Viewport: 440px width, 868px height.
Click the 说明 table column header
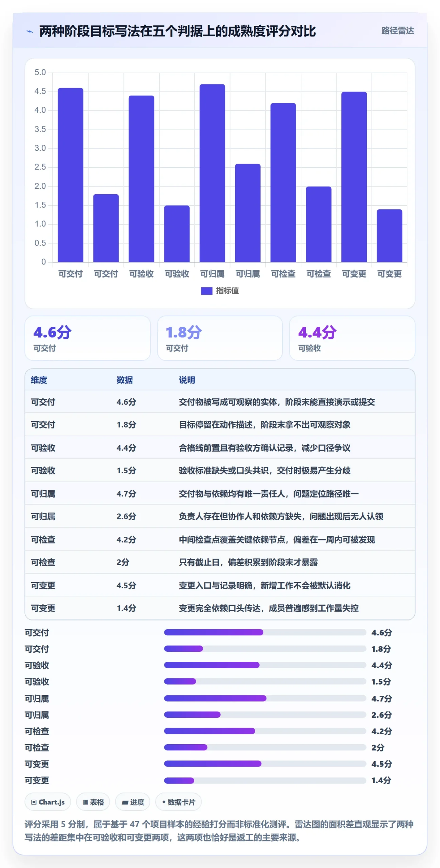click(x=187, y=380)
